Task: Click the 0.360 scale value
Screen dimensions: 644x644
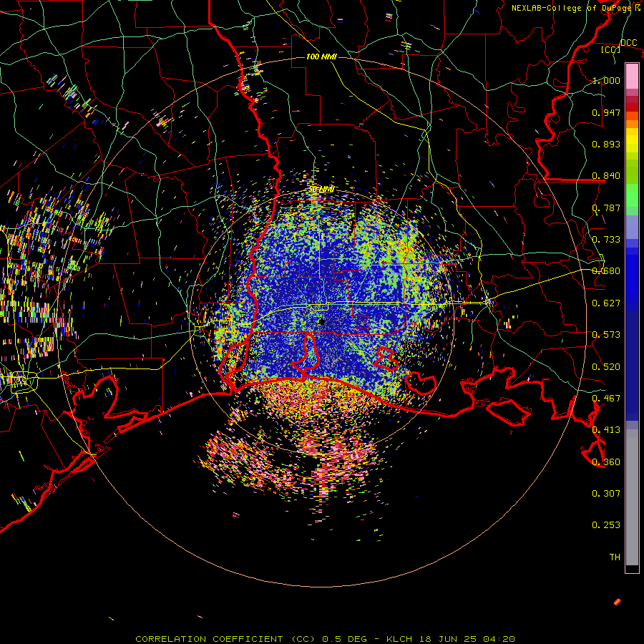Action: pyautogui.click(x=606, y=462)
